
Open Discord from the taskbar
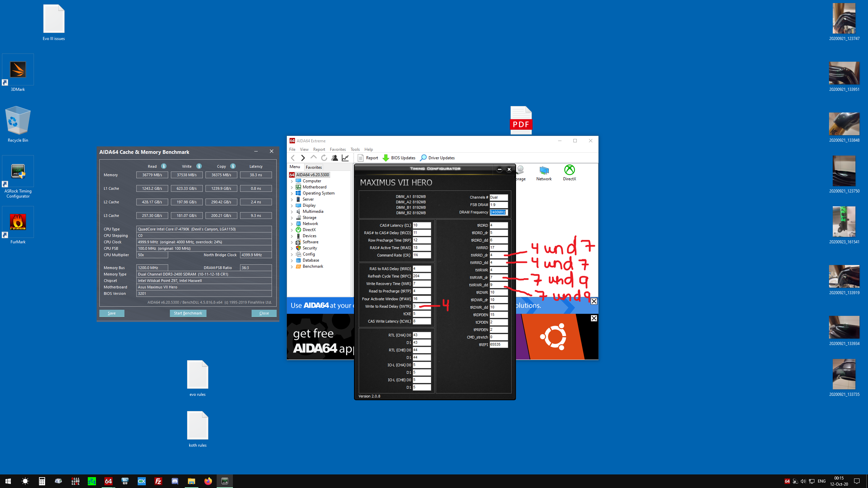(x=175, y=481)
